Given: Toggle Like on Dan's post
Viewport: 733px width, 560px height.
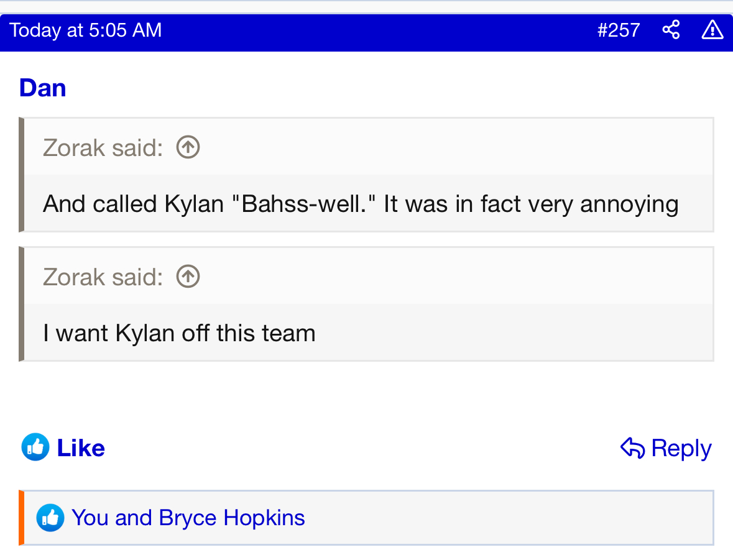Looking at the screenshot, I should click(63, 448).
